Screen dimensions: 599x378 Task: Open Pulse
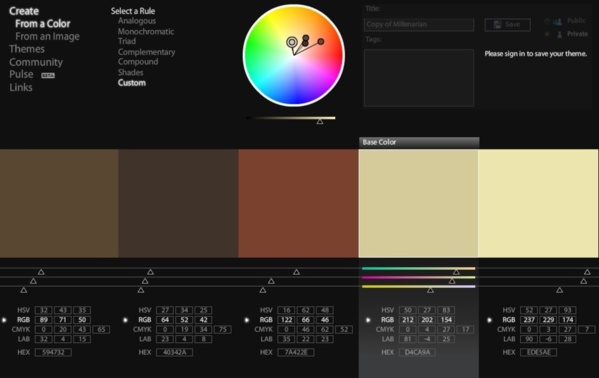point(21,74)
